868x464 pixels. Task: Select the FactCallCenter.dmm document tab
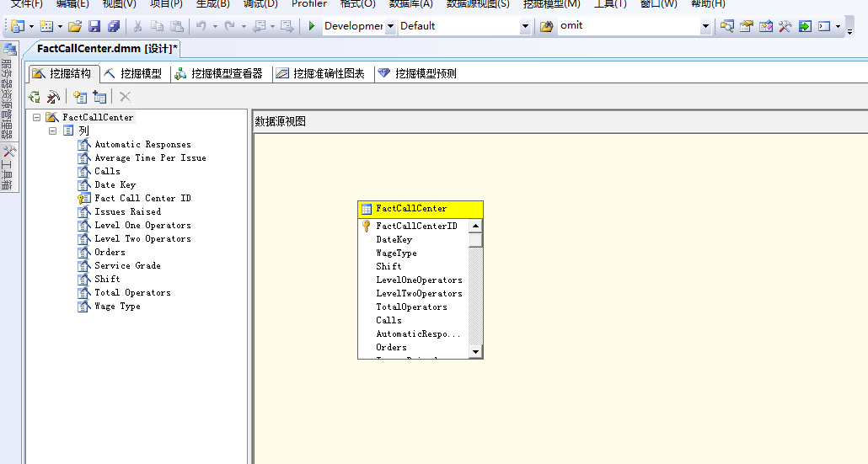point(107,49)
